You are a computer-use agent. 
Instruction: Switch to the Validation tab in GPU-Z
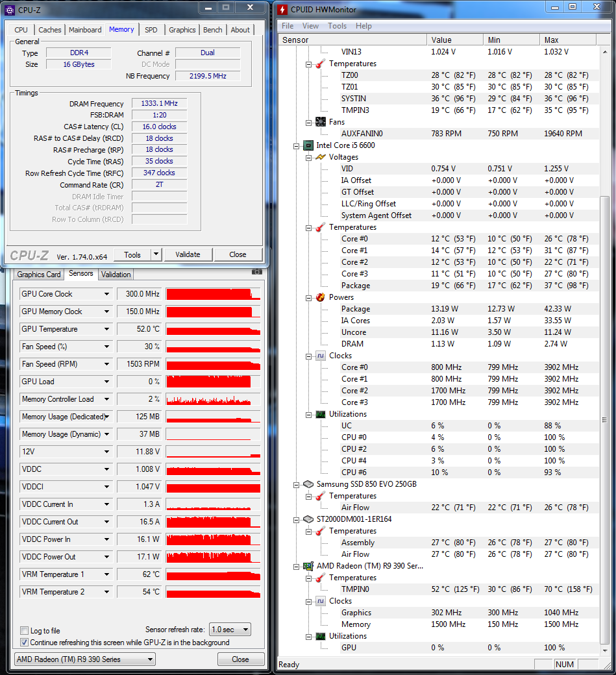116,274
